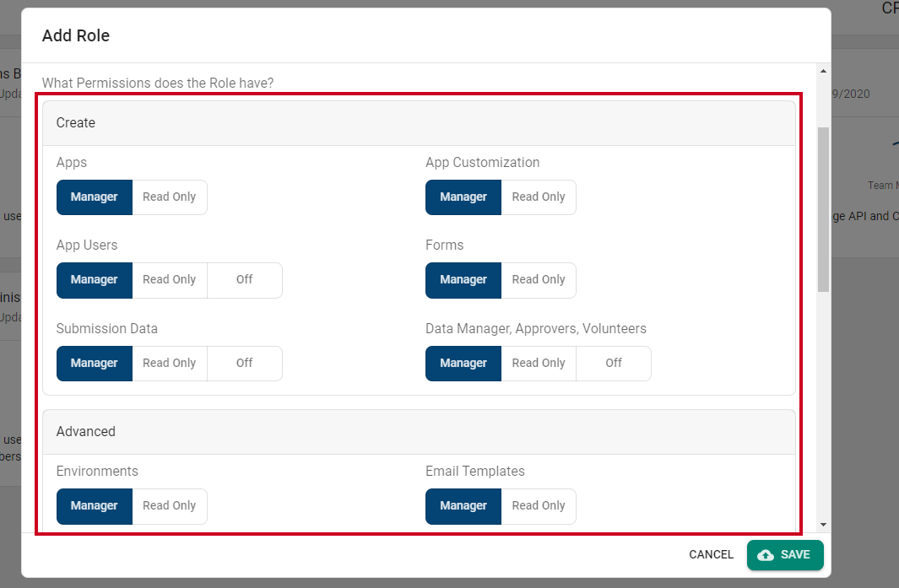
Task: Click the dialog scrollbar up arrow
Action: [823, 71]
